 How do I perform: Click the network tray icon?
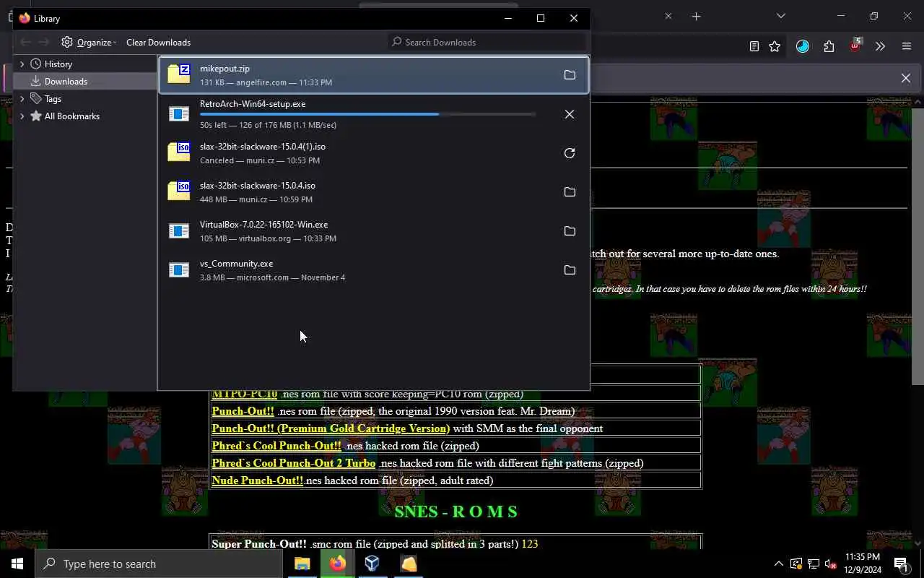pyautogui.click(x=814, y=564)
